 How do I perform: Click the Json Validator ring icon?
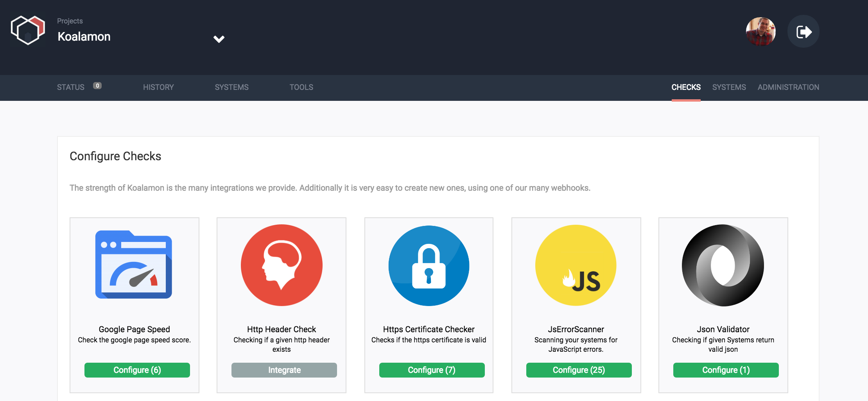(x=723, y=265)
